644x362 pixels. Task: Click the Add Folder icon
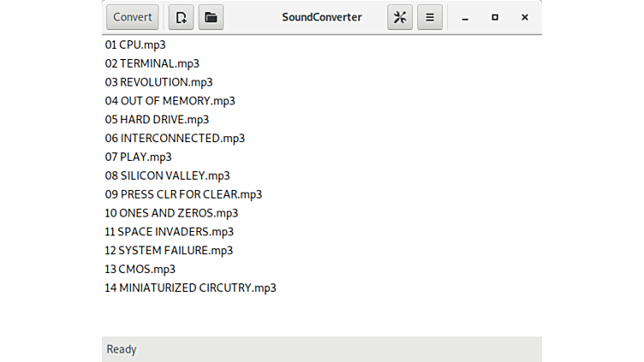point(211,17)
